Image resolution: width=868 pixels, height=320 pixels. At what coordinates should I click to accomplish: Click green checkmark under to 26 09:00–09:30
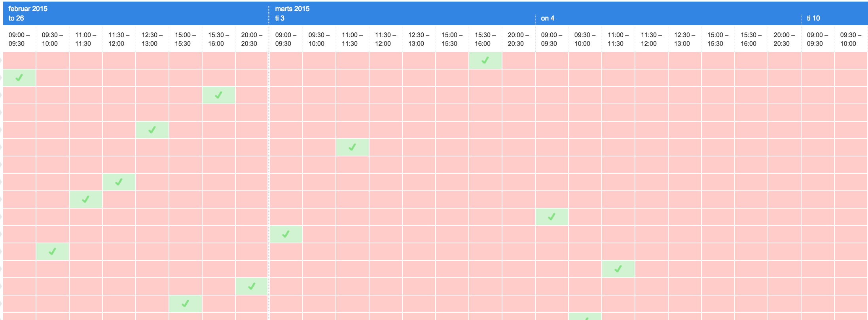coord(19,78)
